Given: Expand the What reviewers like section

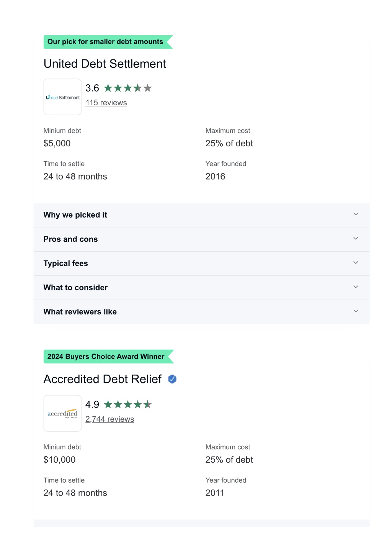Looking at the screenshot, I should click(x=201, y=312).
